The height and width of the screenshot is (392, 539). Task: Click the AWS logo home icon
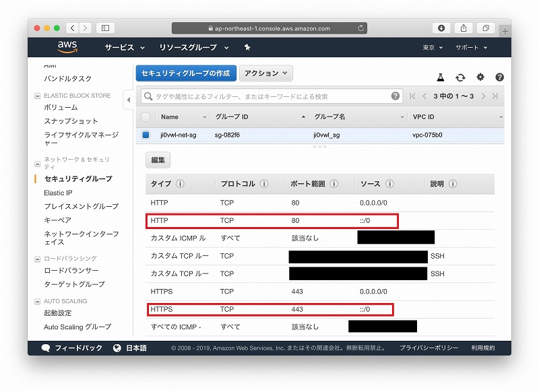tap(67, 47)
